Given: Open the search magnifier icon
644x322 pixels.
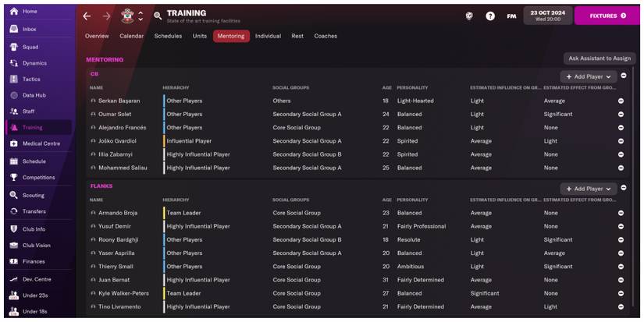Looking at the screenshot, I should point(158,16).
